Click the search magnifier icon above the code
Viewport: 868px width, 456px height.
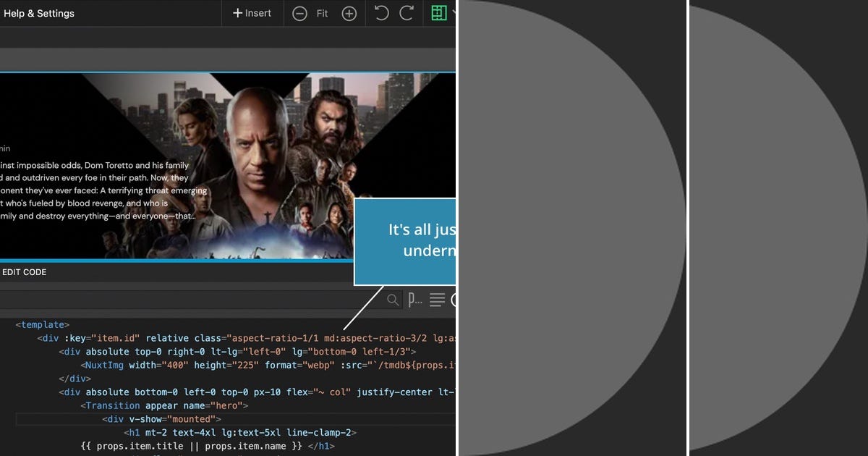click(x=392, y=300)
